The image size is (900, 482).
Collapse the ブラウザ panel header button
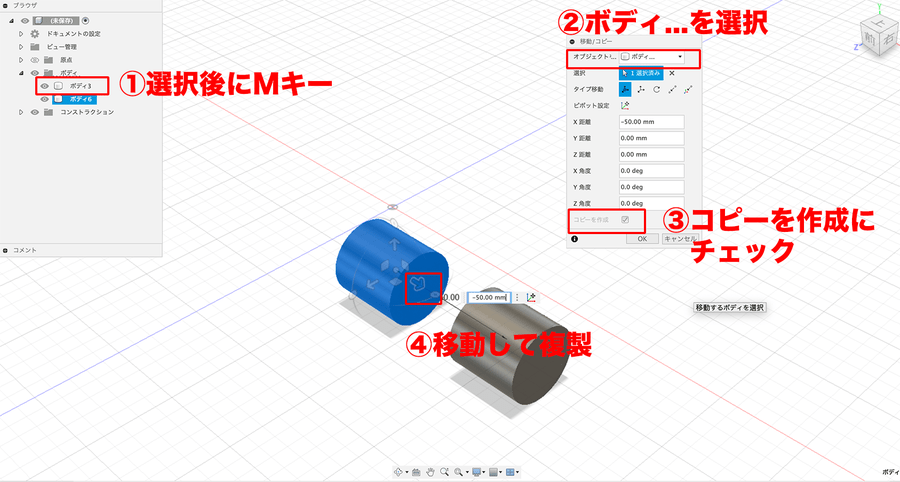pos(6,5)
